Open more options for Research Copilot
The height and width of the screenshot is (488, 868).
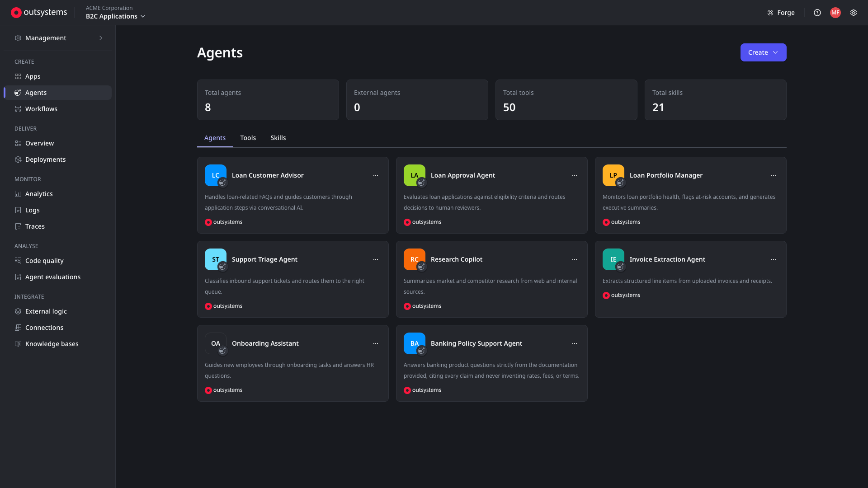pos(575,259)
